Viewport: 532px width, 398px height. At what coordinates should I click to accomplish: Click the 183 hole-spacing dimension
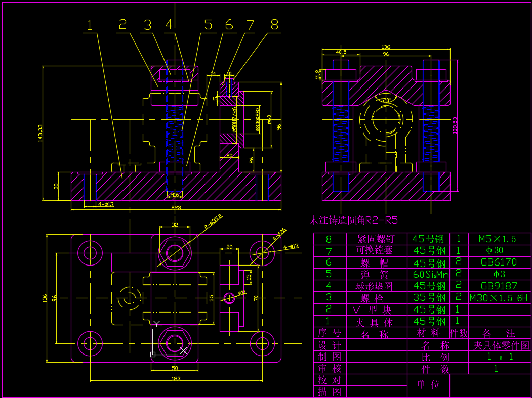point(176,378)
